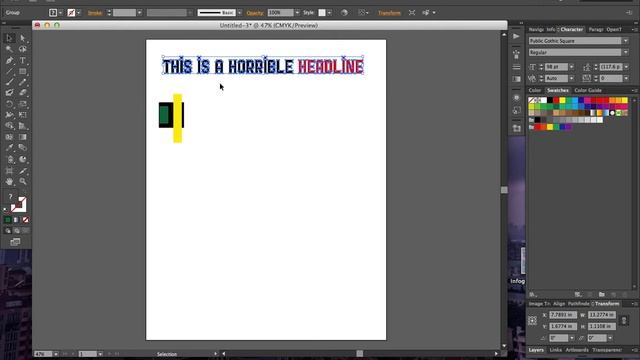Pick the black swatch in Swatches panel
Image resolution: width=640 pixels, height=360 pixels.
pyautogui.click(x=550, y=100)
